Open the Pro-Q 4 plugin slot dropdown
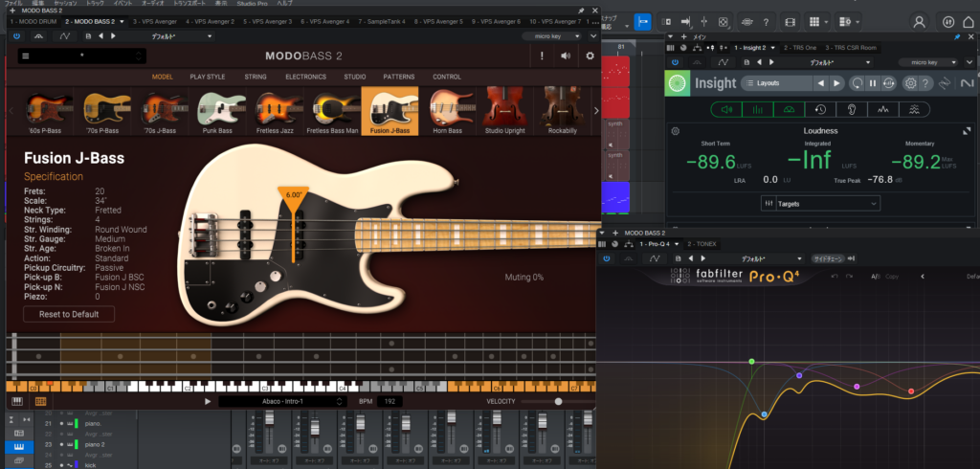Viewport: 980px width, 469px height. coord(677,244)
